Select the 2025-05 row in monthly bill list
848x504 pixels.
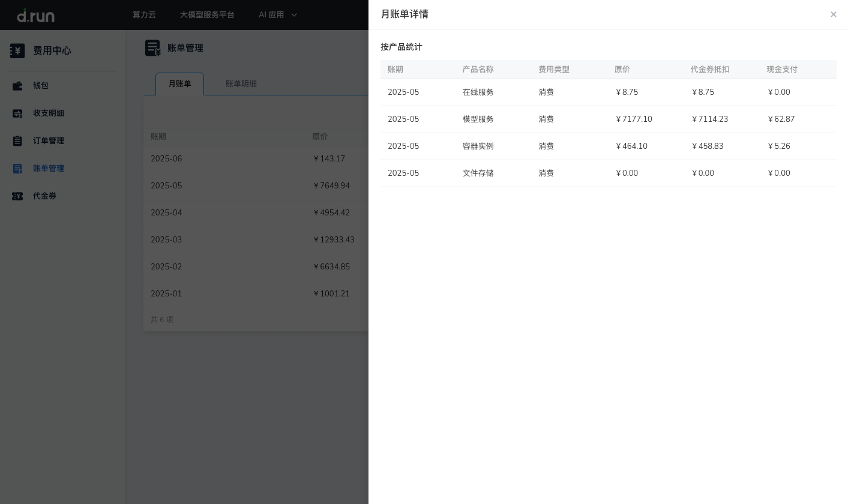256,186
